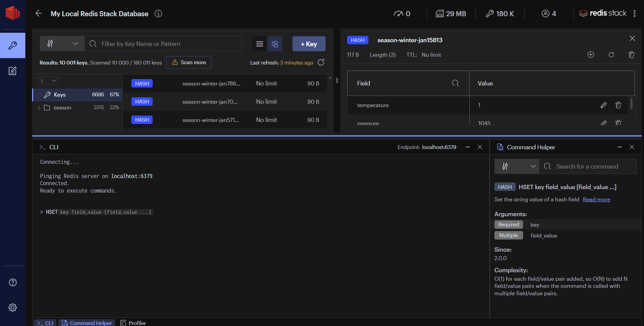Click the Filter by Key Name input field
The image size is (644, 326).
point(163,43)
